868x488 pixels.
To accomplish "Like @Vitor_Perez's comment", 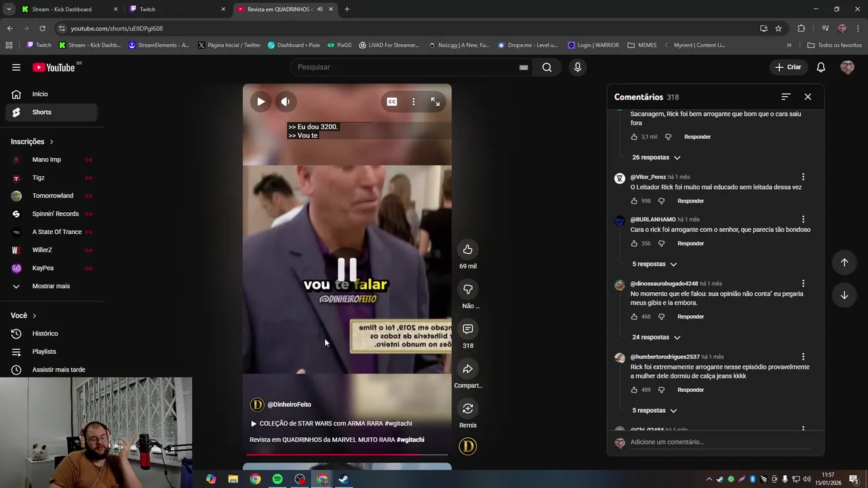I will [634, 201].
